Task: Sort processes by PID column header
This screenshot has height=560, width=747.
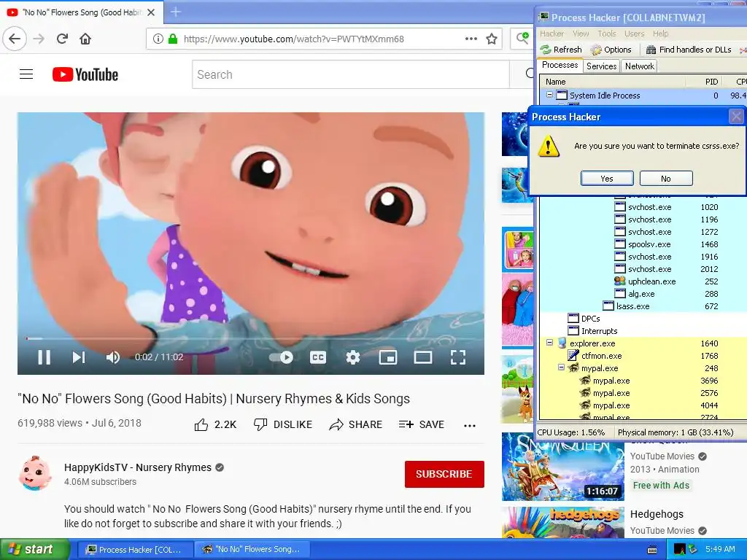Action: (x=704, y=82)
